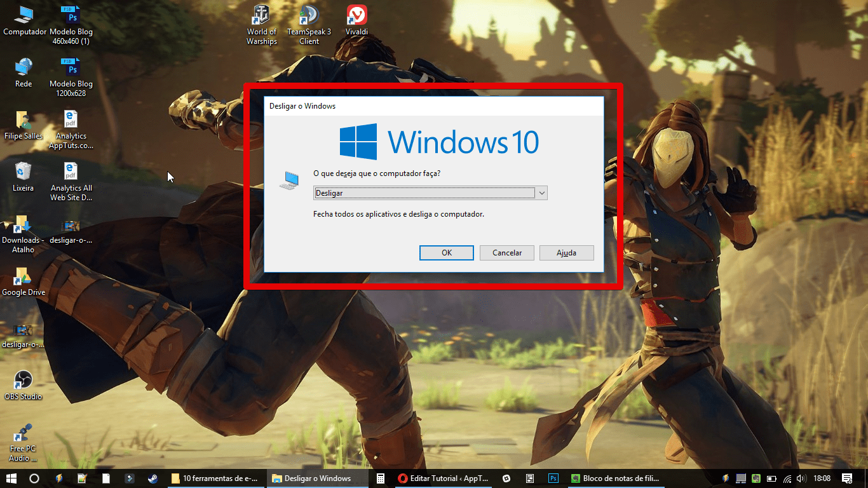The height and width of the screenshot is (488, 868).
Task: Launch World of Warships from desktop
Action: [x=262, y=25]
